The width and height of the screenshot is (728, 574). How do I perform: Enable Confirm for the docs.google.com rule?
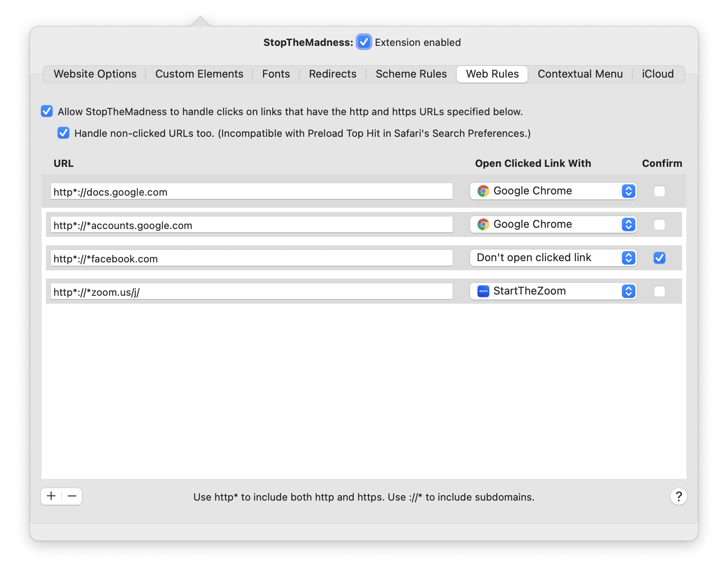659,191
